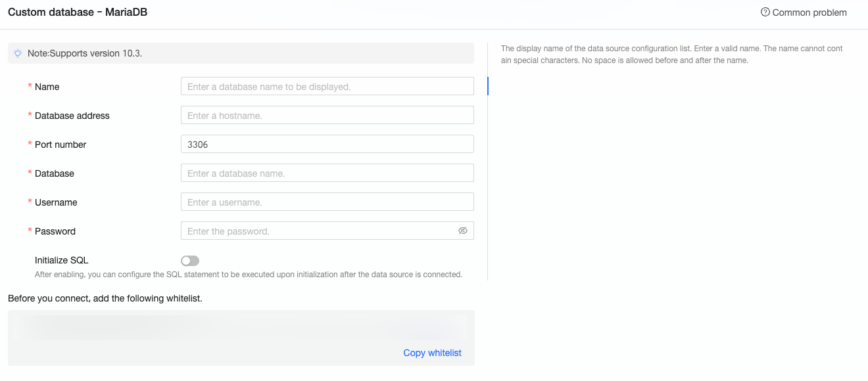
Task: Click the lightbulb icon in the note banner
Action: (x=18, y=53)
